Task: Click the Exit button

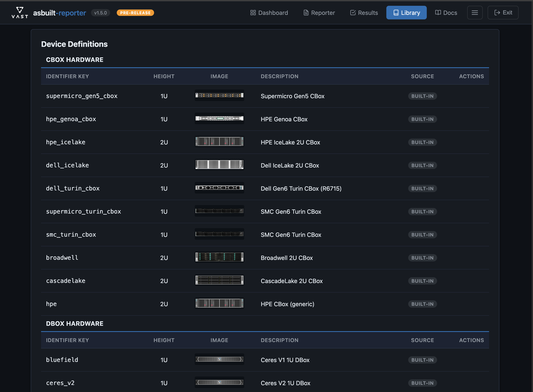Action: (x=503, y=13)
